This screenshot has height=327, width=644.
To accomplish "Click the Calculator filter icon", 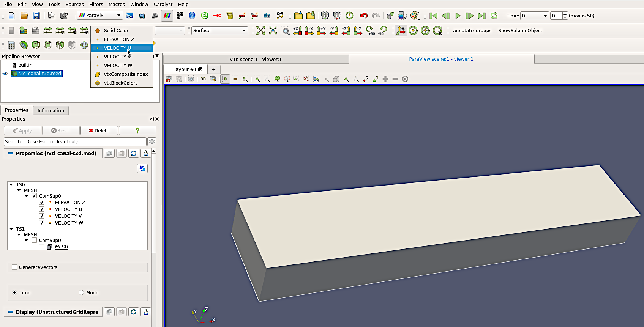I will point(11,46).
